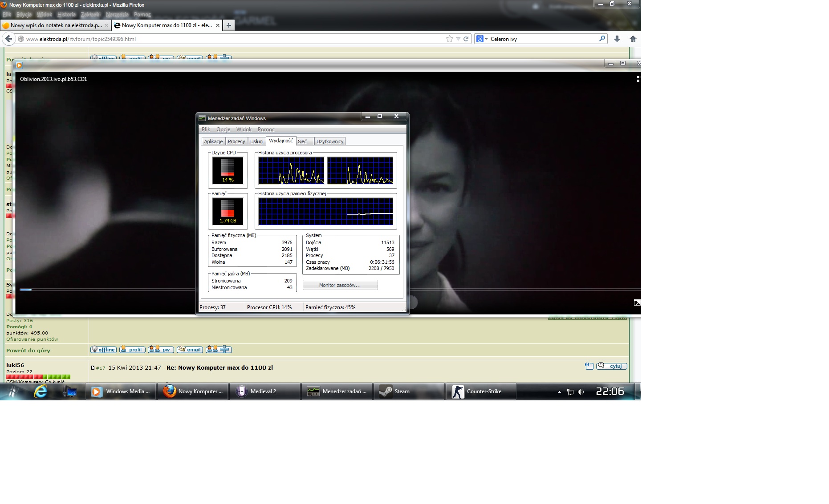
Task: Bookmark this page with the star icon
Action: point(450,39)
